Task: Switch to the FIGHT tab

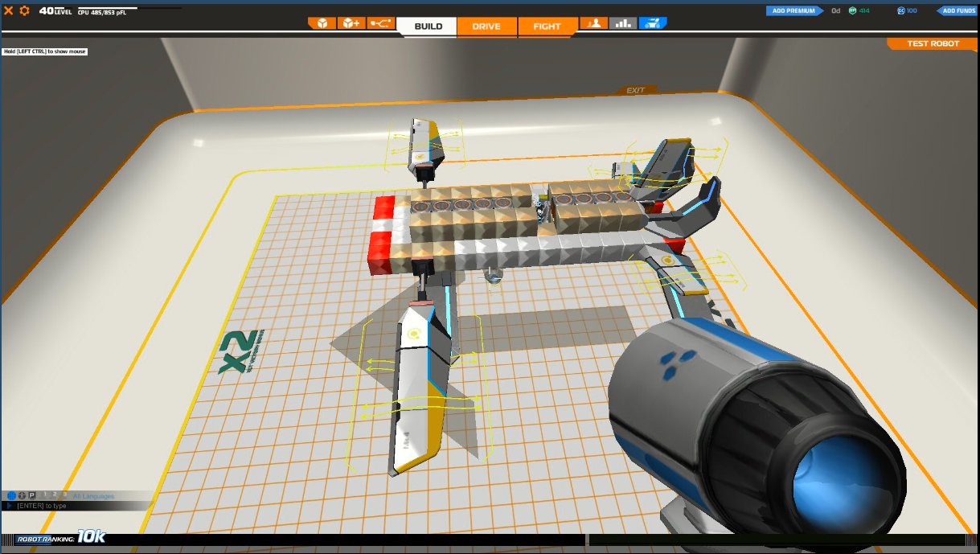Action: [x=547, y=27]
